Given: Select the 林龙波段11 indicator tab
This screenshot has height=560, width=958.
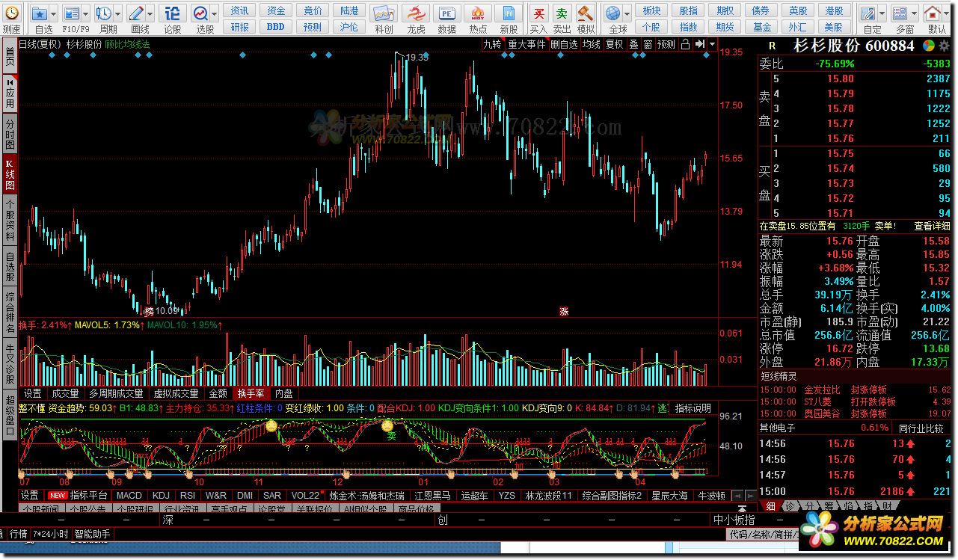Looking at the screenshot, I should click(548, 496).
